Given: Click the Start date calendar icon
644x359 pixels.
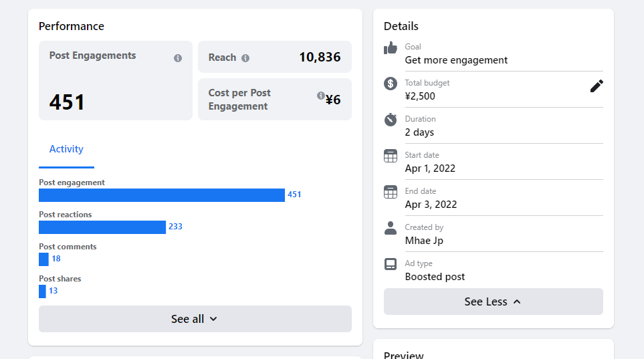Looking at the screenshot, I should click(391, 156).
